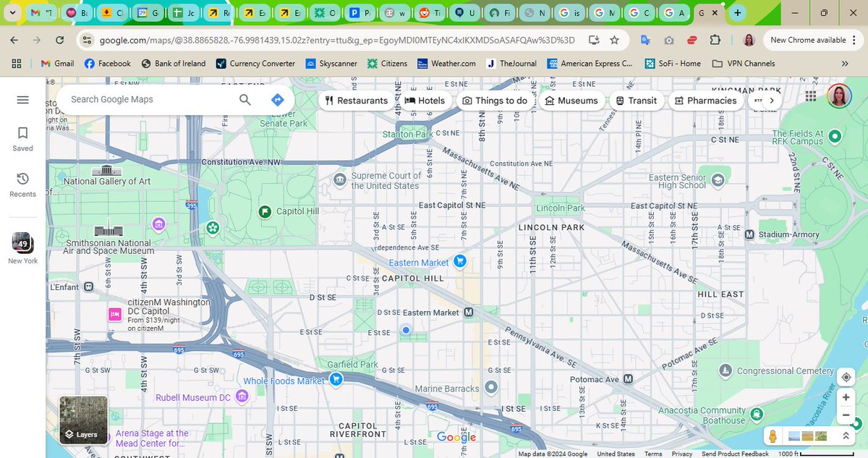Open the Chrome Extensions puzzle icon
This screenshot has width=868, height=458.
pyautogui.click(x=715, y=40)
